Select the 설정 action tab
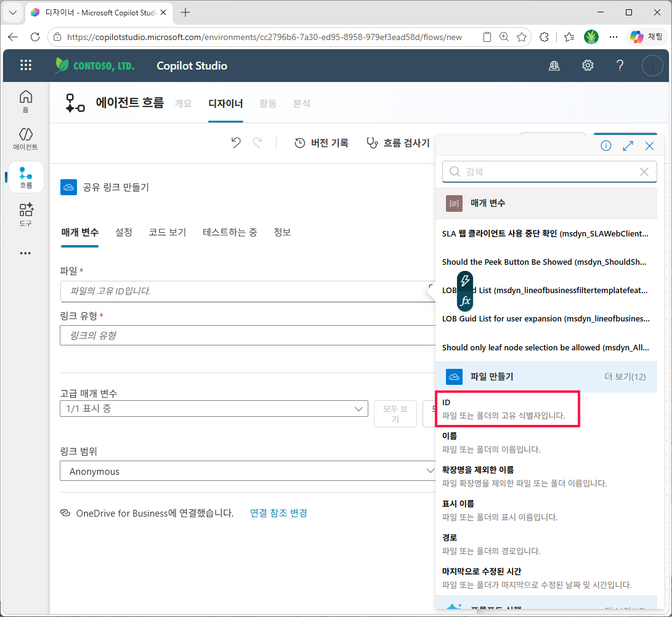 click(123, 232)
